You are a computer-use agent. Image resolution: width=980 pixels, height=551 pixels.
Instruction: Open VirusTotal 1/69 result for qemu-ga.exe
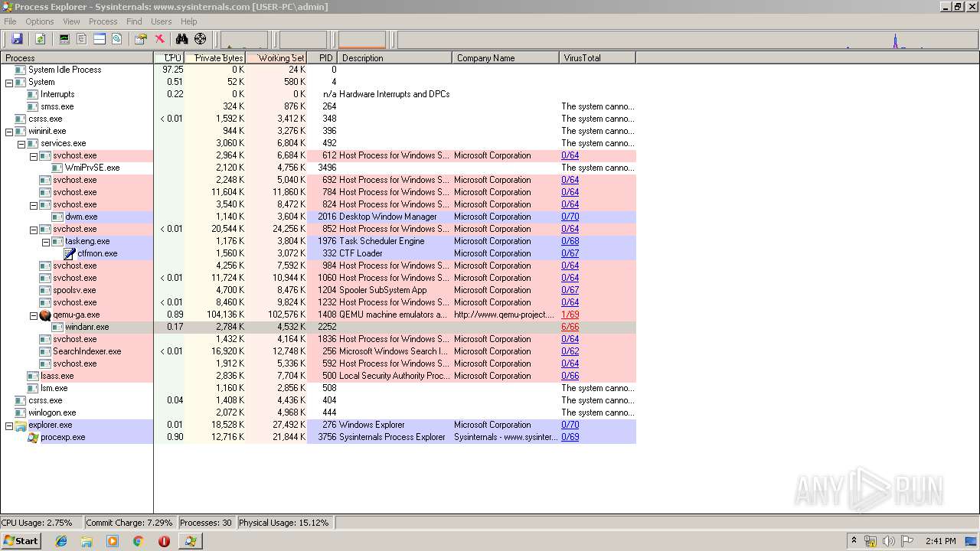point(570,315)
